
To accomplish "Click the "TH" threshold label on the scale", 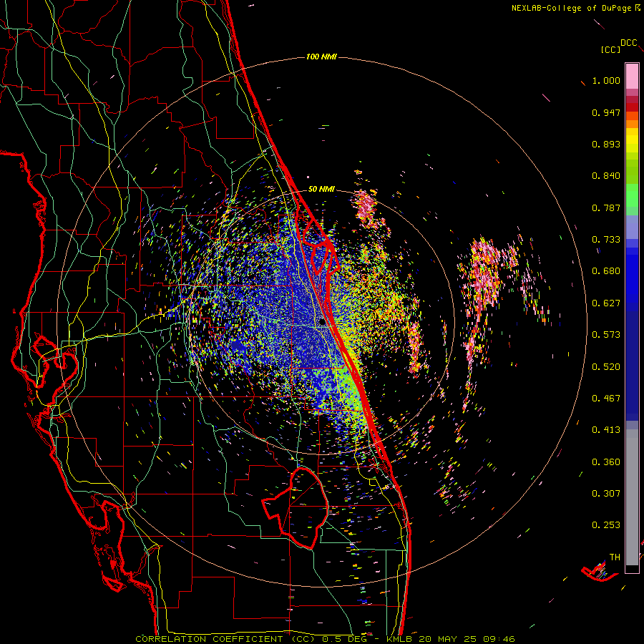I will click(615, 557).
